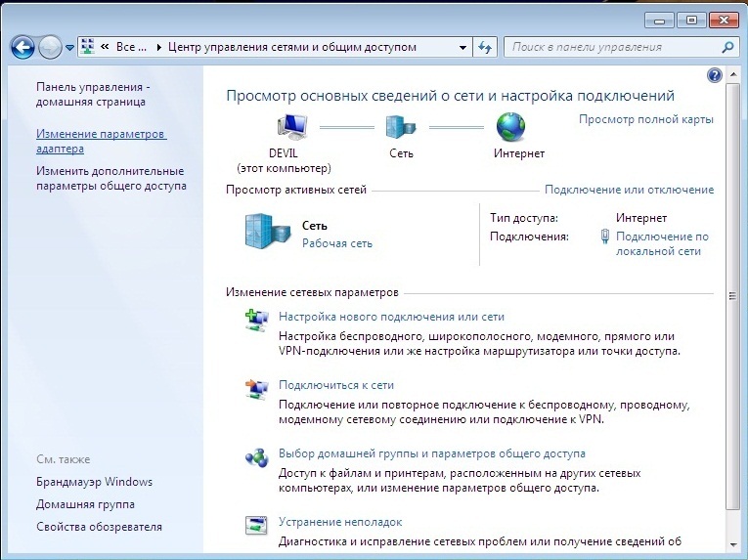
Task: Click the connect to network icon
Action: [256, 390]
